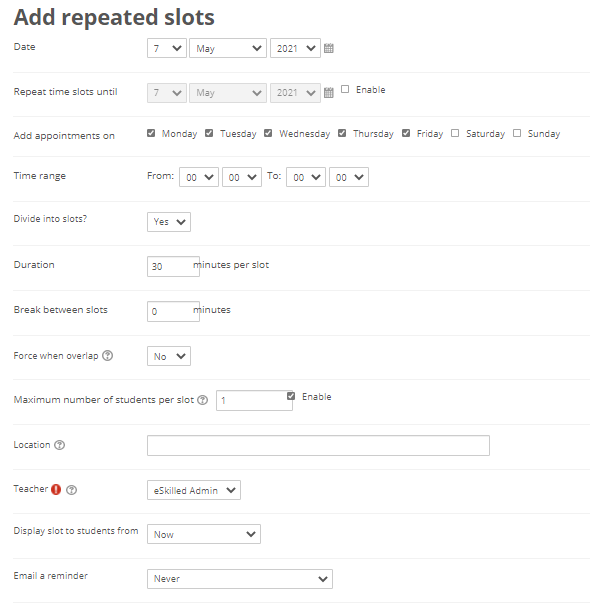Show help for Maximum number of students
This screenshot has height=604, width=590.
[x=203, y=400]
